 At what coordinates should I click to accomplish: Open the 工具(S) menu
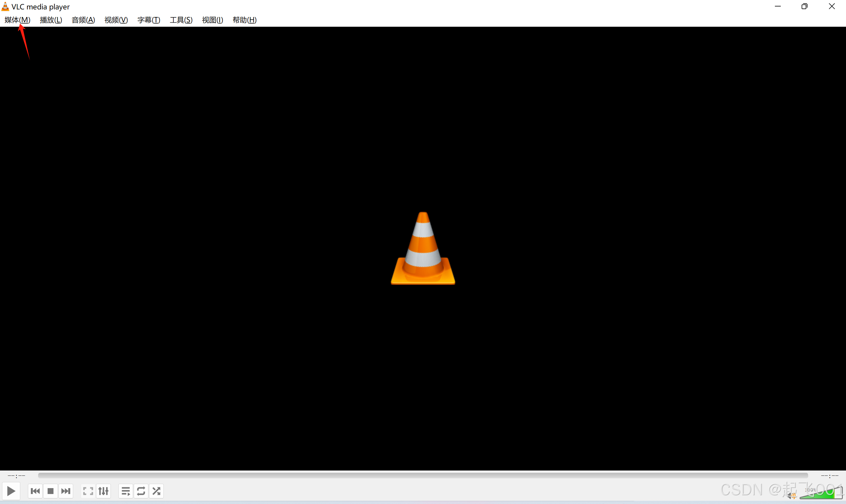(181, 20)
